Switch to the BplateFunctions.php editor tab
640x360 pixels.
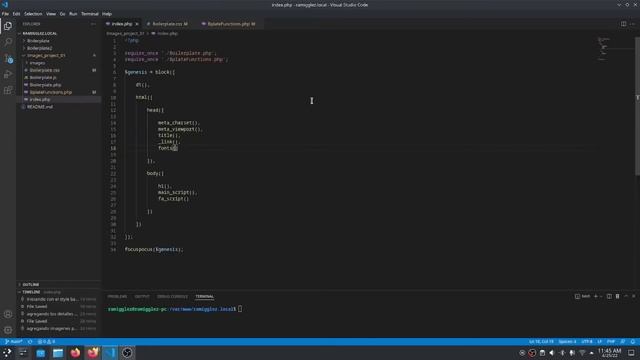pos(229,24)
